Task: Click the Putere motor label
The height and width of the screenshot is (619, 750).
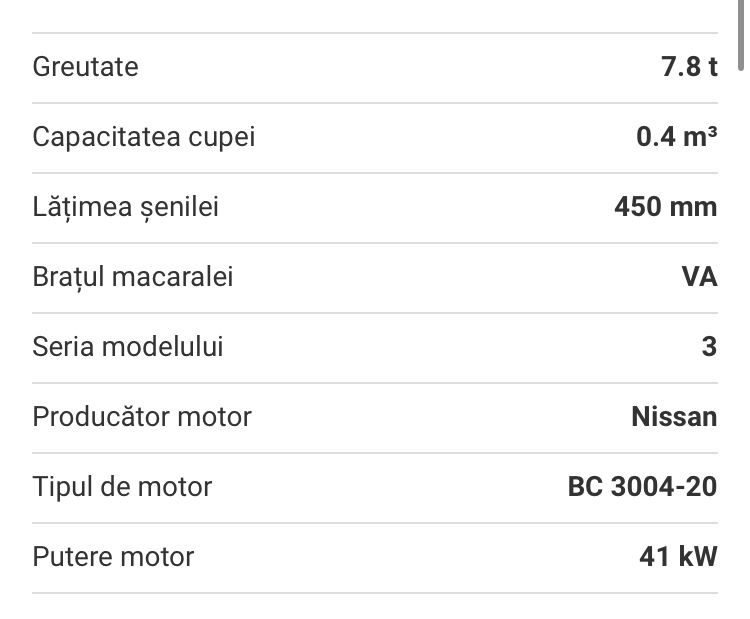Action: click(113, 557)
